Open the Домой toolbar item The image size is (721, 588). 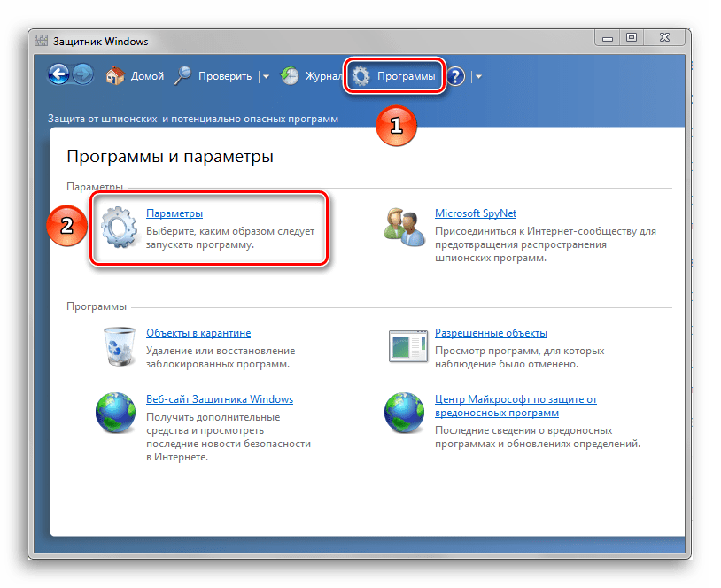pos(147,76)
